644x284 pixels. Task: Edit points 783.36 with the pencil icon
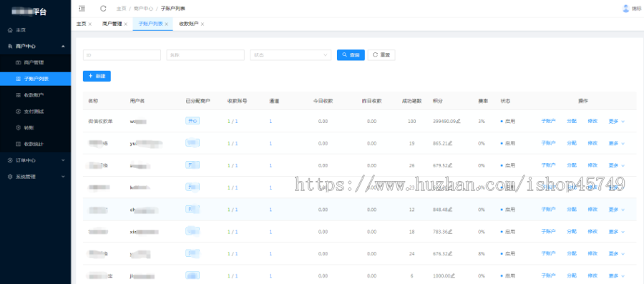(x=450, y=232)
